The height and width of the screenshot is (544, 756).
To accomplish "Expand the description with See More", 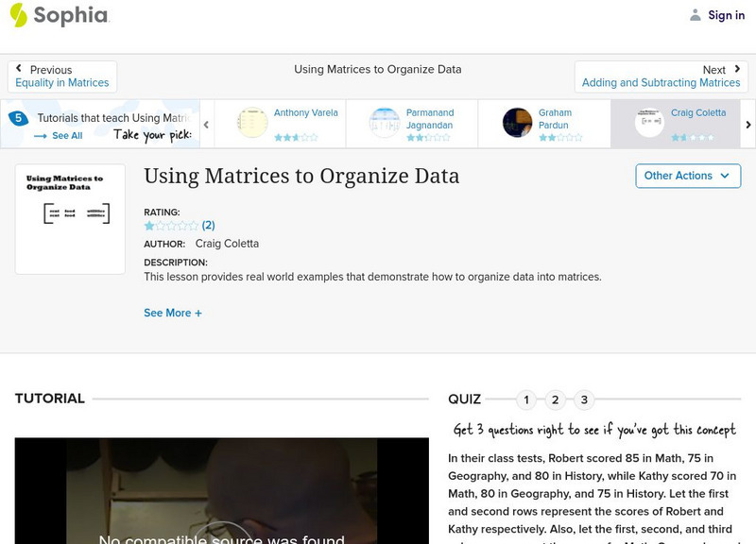I will pyautogui.click(x=173, y=313).
